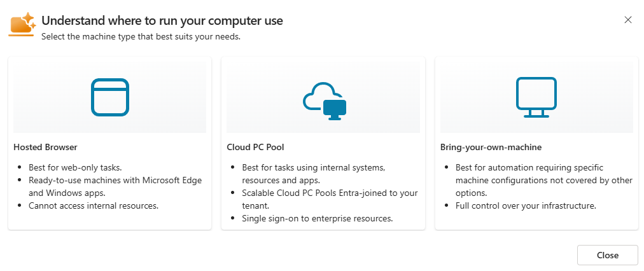Select the Bring-your-own-machine card heading

pyautogui.click(x=491, y=147)
